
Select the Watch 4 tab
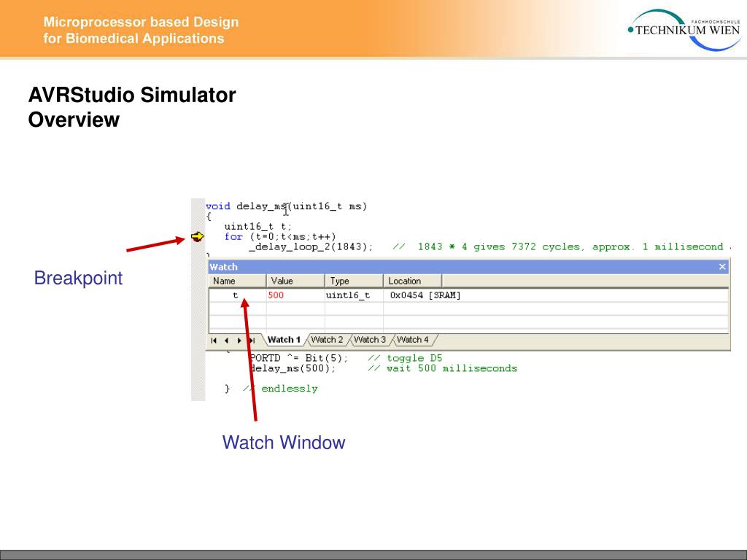click(x=413, y=340)
